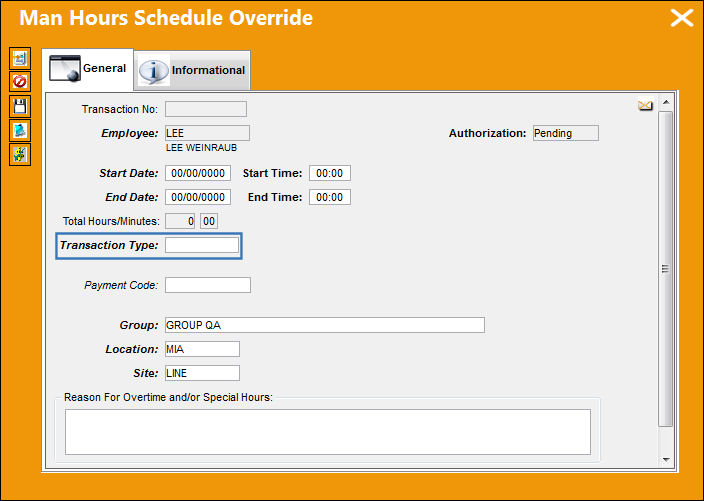Save the record with the floppy disk icon
Image resolution: width=704 pixels, height=501 pixels.
coord(20,106)
